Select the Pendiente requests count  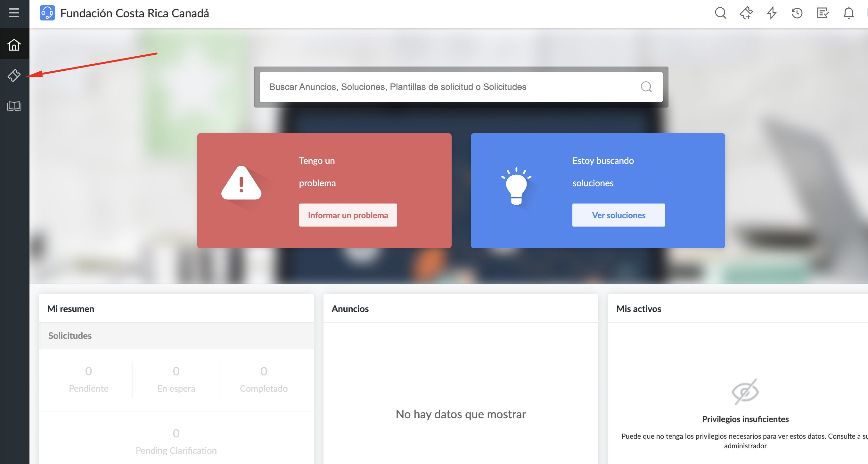(x=88, y=379)
